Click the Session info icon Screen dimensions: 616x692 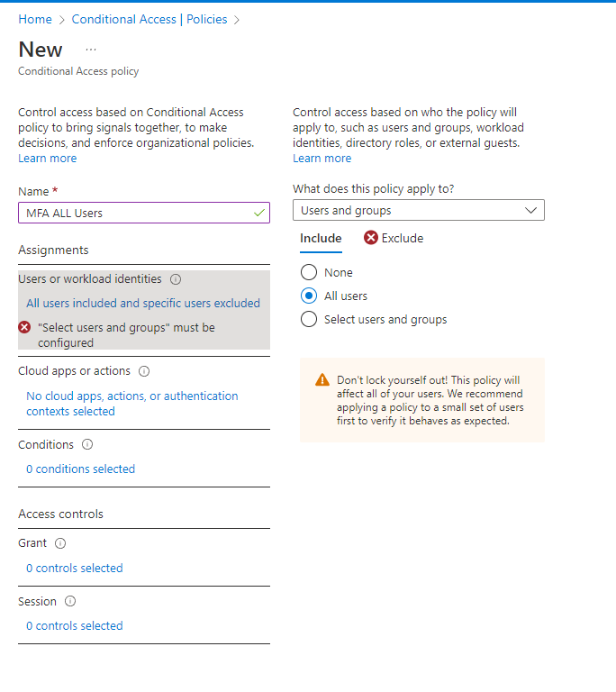coord(70,601)
